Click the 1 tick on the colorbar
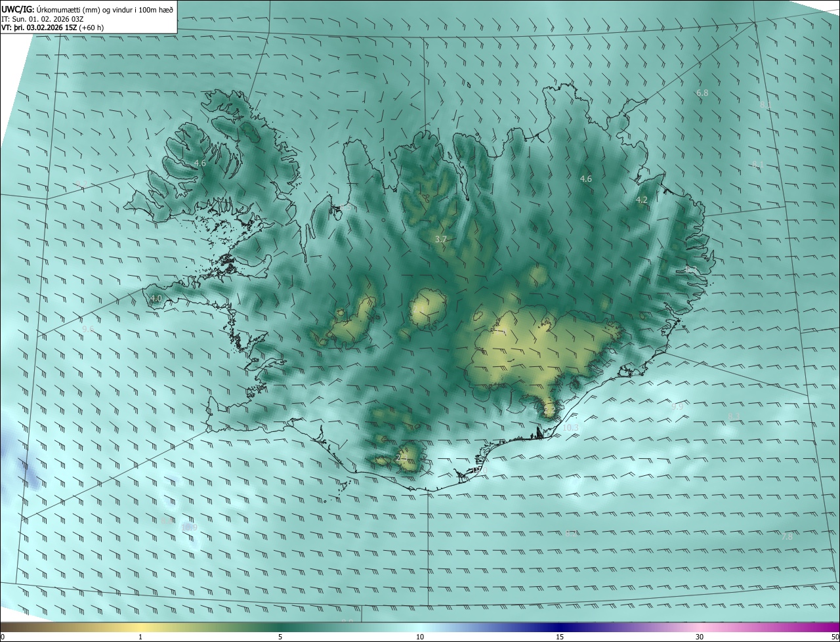840x642 pixels. [140, 637]
